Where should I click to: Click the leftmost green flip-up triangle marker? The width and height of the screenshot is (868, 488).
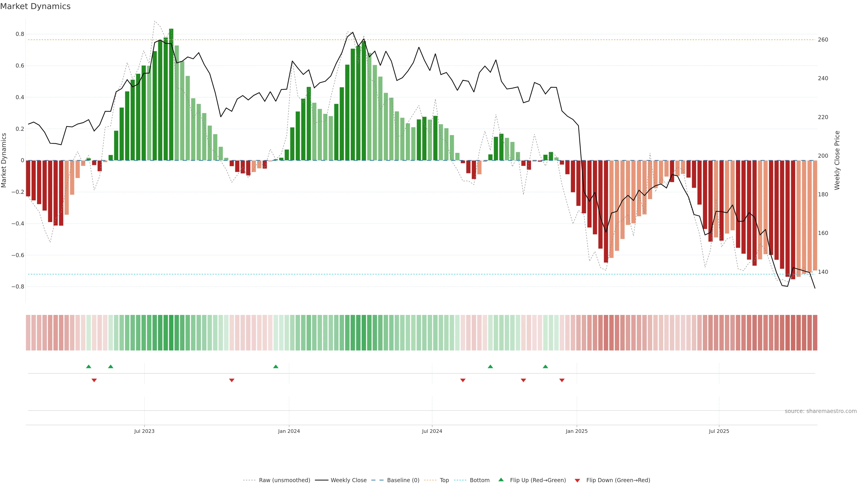pos(89,366)
